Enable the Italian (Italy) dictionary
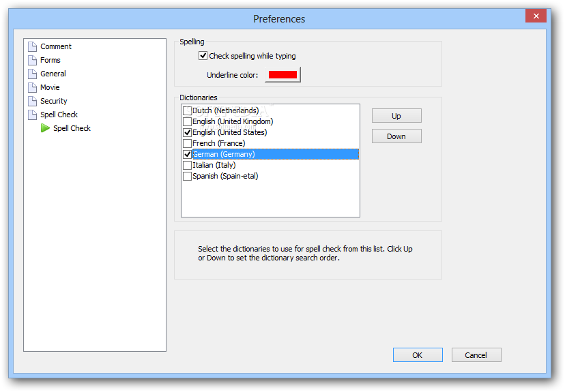This screenshot has width=565, height=392. (187, 165)
